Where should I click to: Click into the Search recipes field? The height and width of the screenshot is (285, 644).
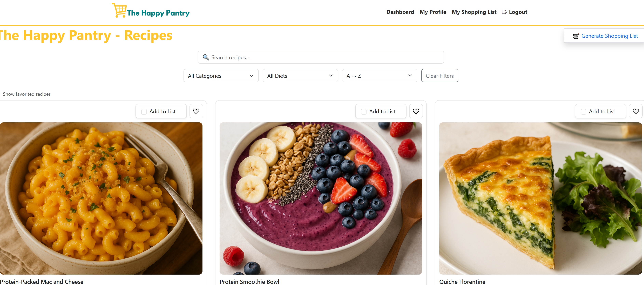tap(321, 57)
